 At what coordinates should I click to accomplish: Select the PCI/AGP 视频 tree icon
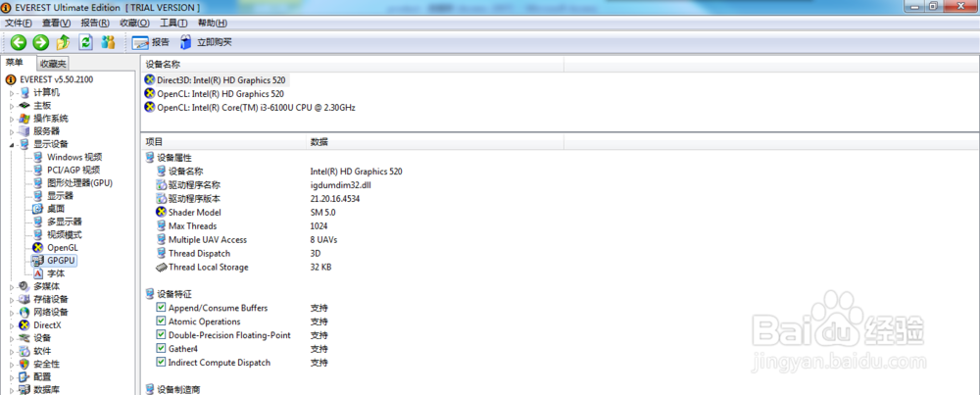pos(38,170)
